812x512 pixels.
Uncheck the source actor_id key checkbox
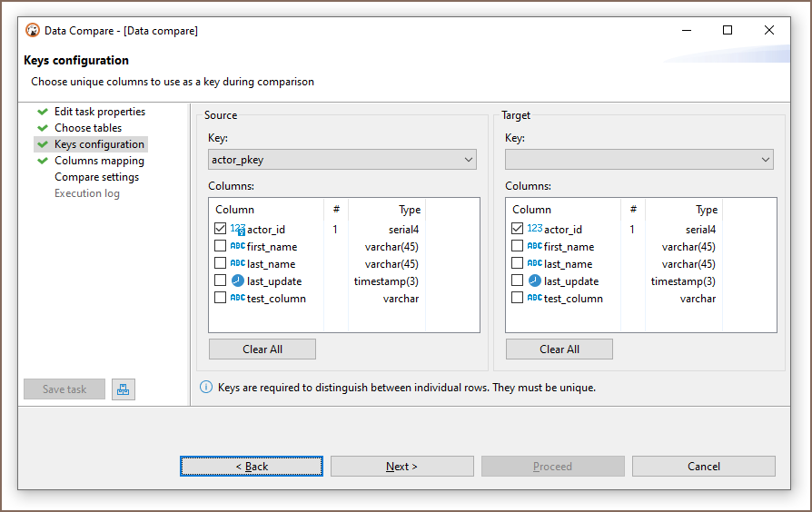click(221, 230)
